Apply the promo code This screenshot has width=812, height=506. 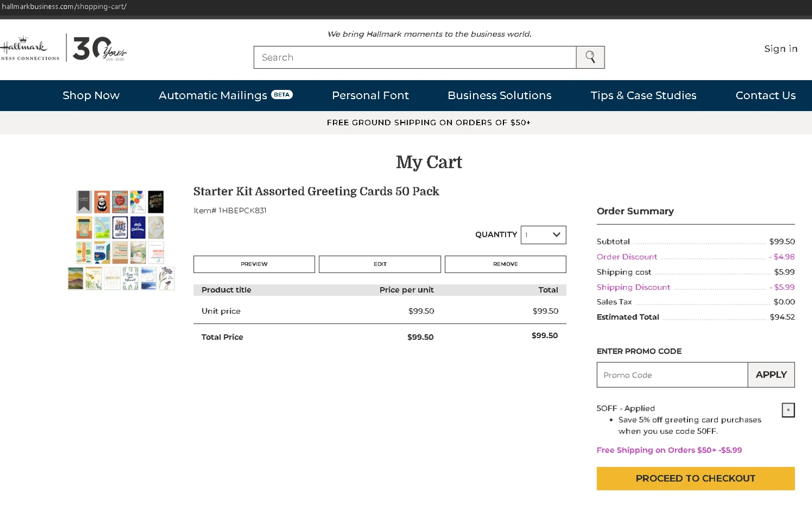(771, 375)
